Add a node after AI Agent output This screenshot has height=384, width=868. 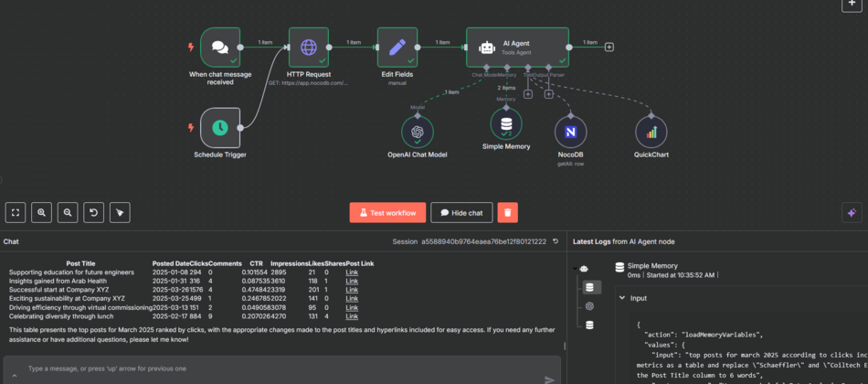pos(609,47)
